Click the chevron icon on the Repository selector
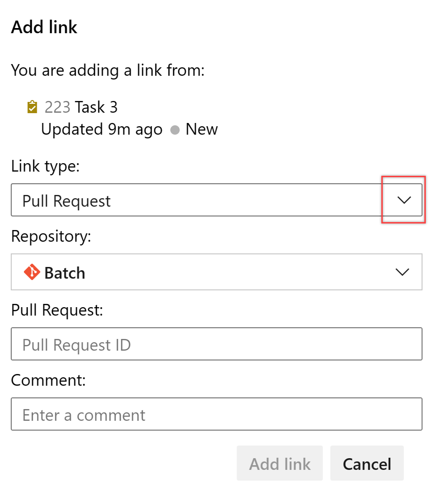Image resolution: width=430 pixels, height=504 pixels. click(403, 272)
